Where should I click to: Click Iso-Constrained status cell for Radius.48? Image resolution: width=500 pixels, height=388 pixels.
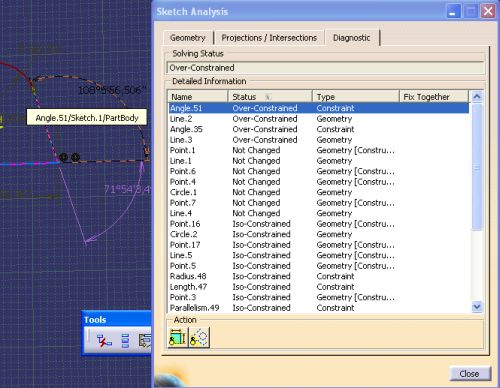[x=261, y=276]
